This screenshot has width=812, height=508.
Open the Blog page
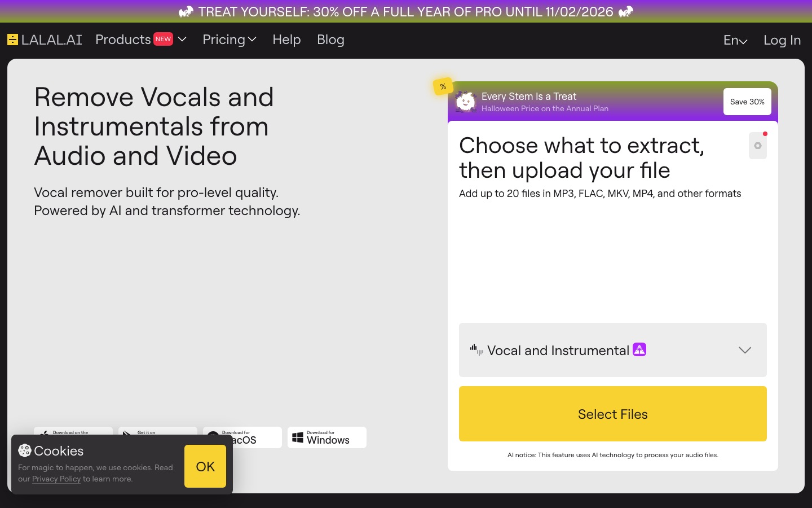[x=330, y=40]
